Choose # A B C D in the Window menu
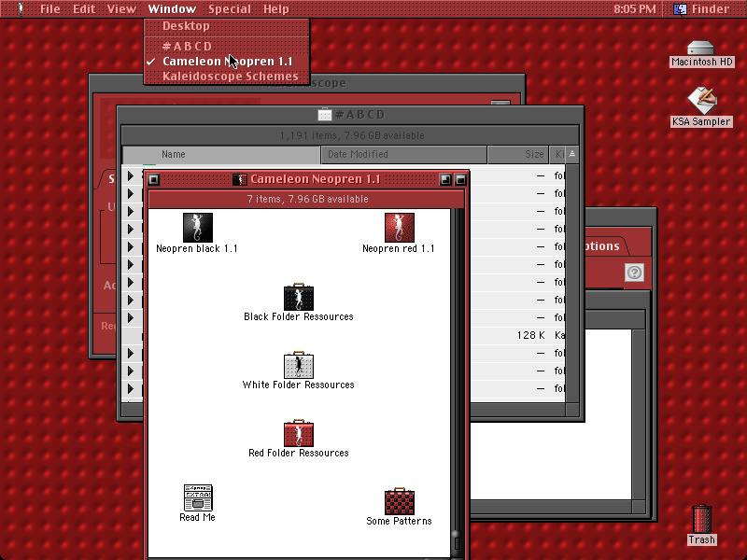 coord(226,46)
